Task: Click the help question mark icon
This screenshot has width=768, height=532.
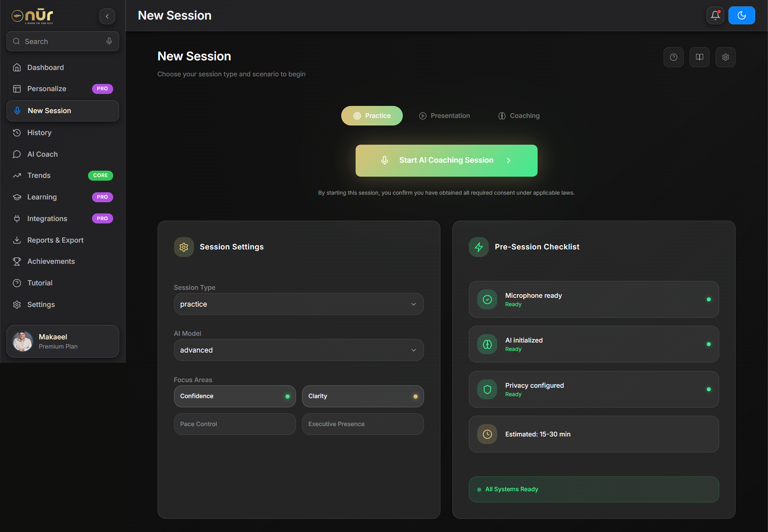Action: tap(673, 57)
